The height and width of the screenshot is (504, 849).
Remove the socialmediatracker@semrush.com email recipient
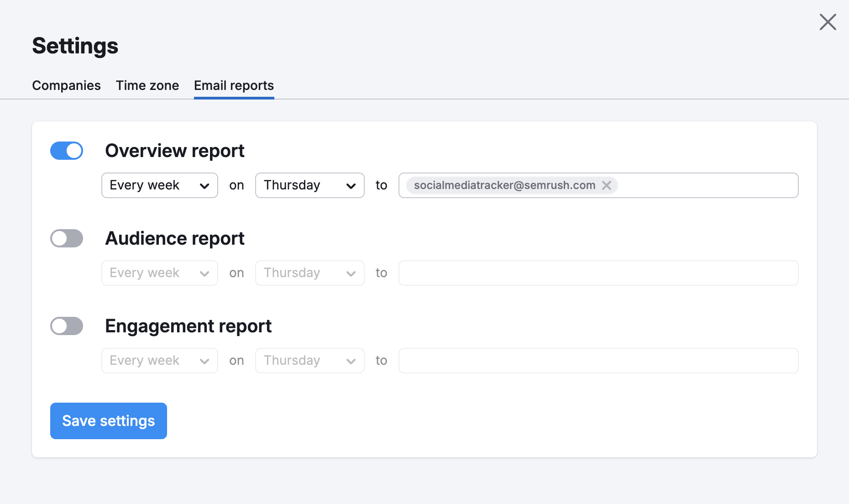tap(607, 185)
